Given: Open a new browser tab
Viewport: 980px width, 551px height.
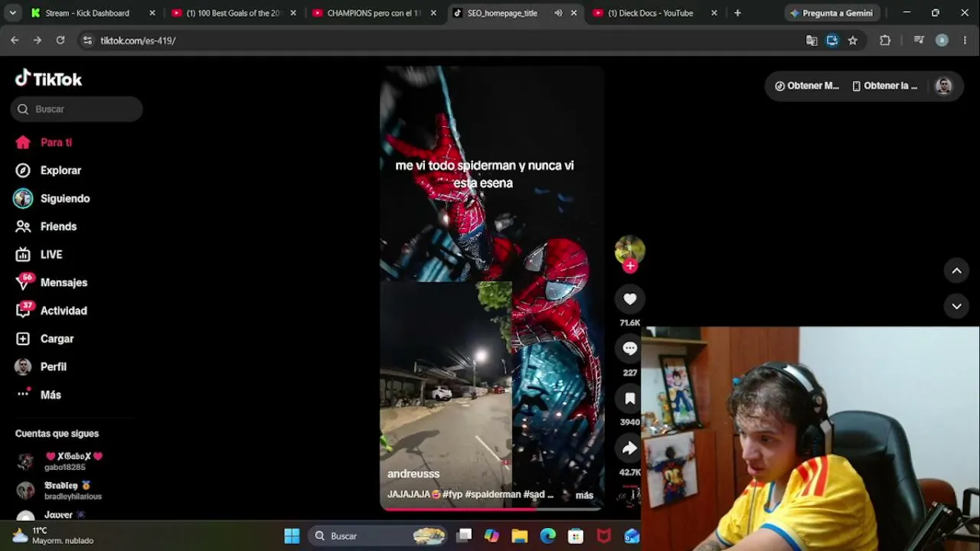Looking at the screenshot, I should (737, 13).
